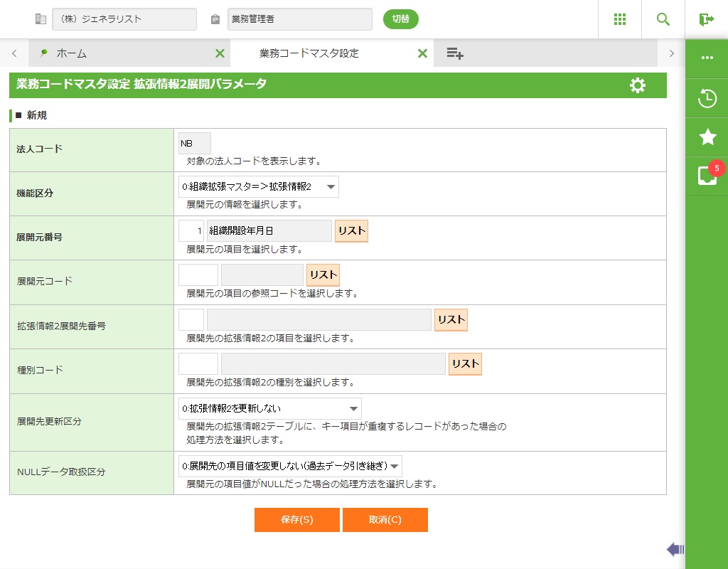Open the 展開先更新区分 dropdown

coord(270,409)
